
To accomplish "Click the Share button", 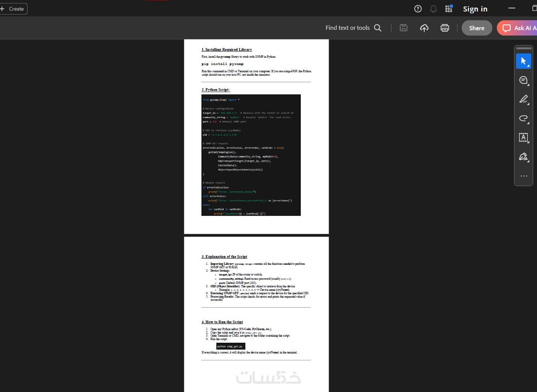I will [x=477, y=28].
